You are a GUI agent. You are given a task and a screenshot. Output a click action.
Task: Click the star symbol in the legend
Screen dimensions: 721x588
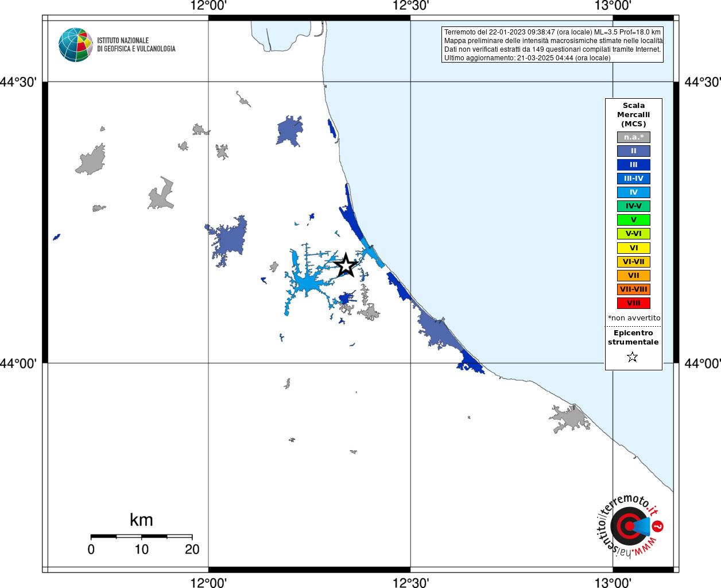[x=633, y=357]
